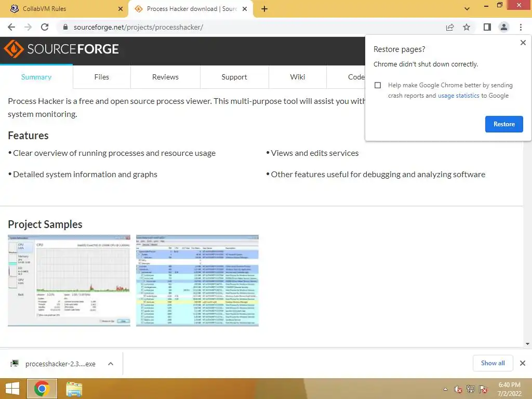Switch to the CollabVM Rules tab
The image size is (532, 399).
[64, 9]
